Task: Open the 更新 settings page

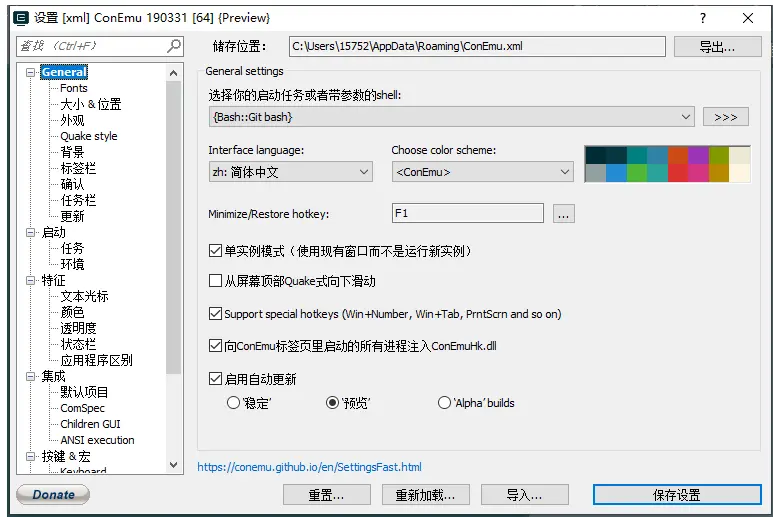Action: tap(72, 216)
